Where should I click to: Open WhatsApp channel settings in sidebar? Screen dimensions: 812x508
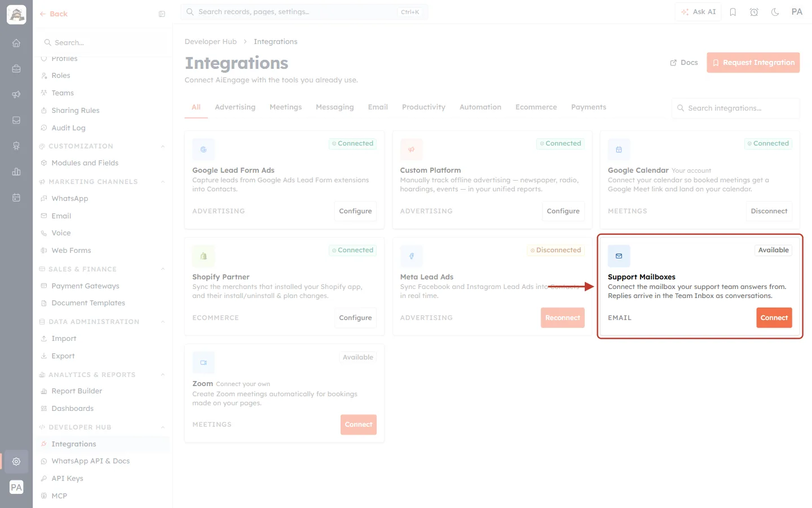tap(70, 199)
